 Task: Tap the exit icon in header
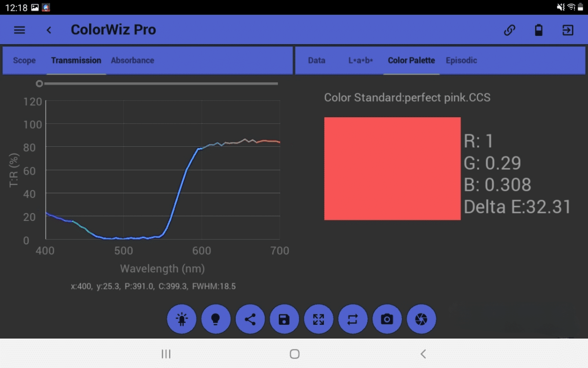[x=567, y=30]
